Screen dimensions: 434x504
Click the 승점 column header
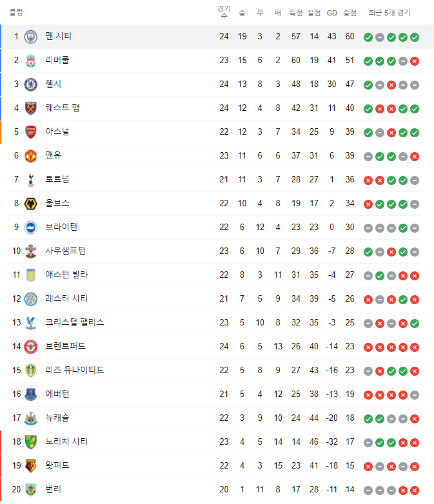(x=350, y=13)
